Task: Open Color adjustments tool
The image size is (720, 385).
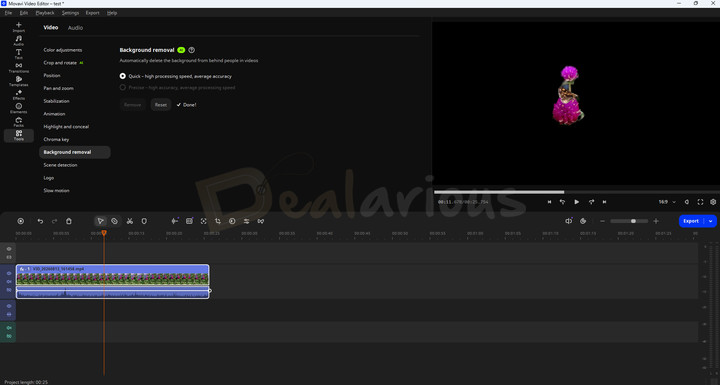Action: [x=63, y=50]
